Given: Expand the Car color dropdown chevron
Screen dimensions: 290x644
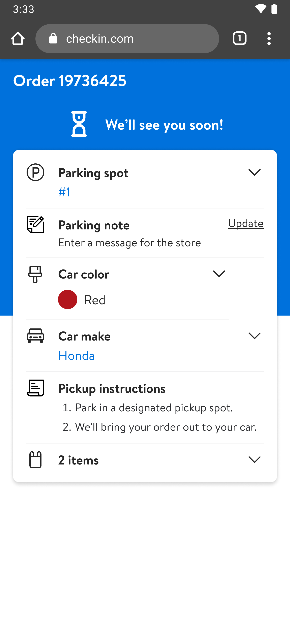Looking at the screenshot, I should (x=219, y=274).
